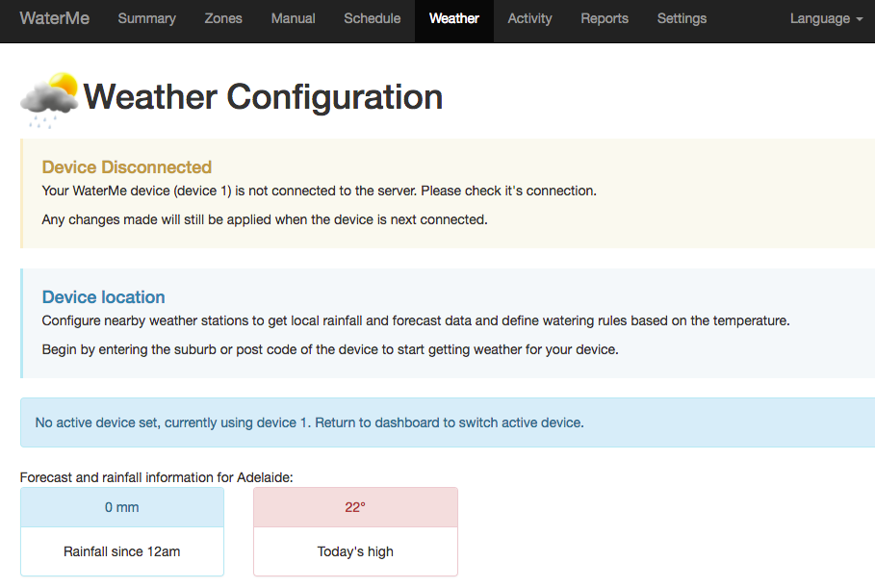This screenshot has width=875, height=588.
Task: Open the Schedule page
Action: pos(373,19)
